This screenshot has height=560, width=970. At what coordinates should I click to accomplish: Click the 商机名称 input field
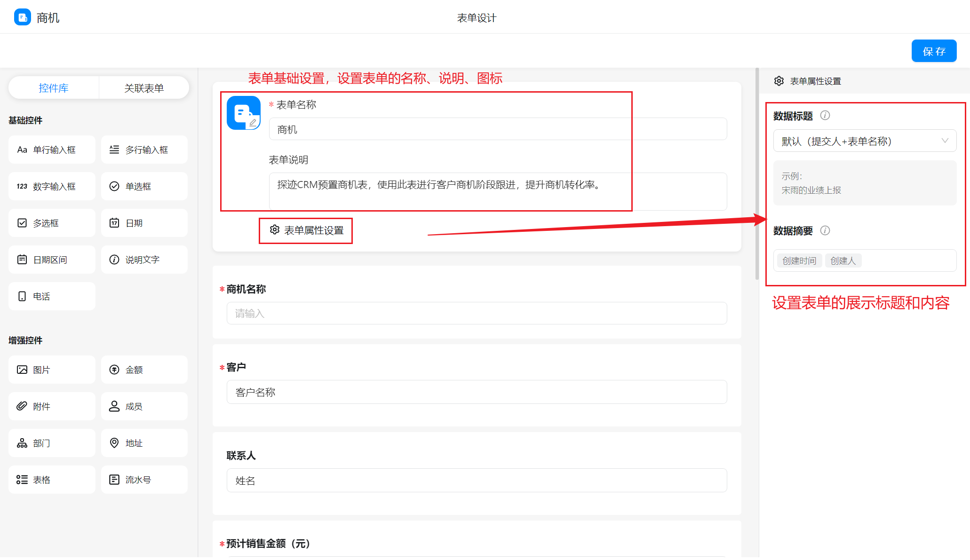click(x=476, y=313)
